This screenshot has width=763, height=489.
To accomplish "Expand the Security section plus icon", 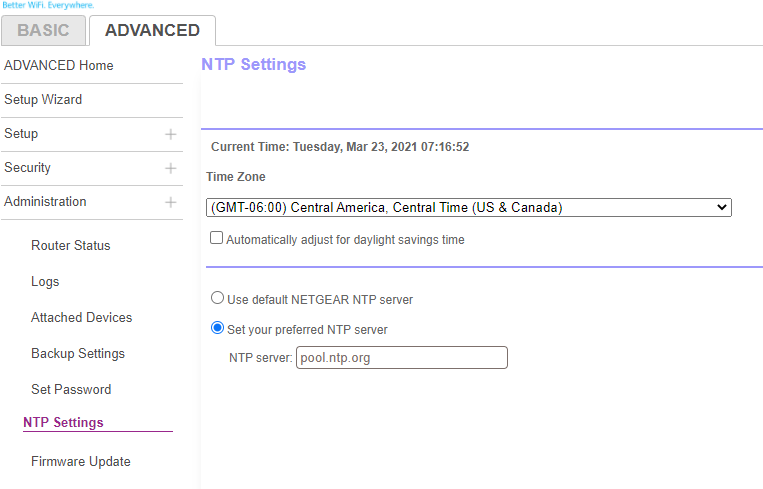I will click(171, 168).
